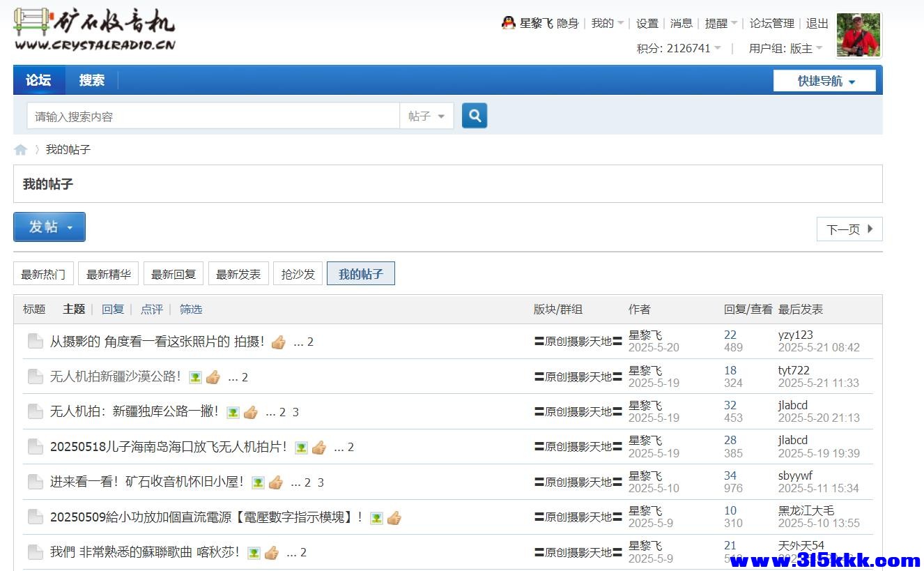Screen dimensions: 924x571
Task: Click the image icon on 进来看一看 thread
Action: coord(257,482)
